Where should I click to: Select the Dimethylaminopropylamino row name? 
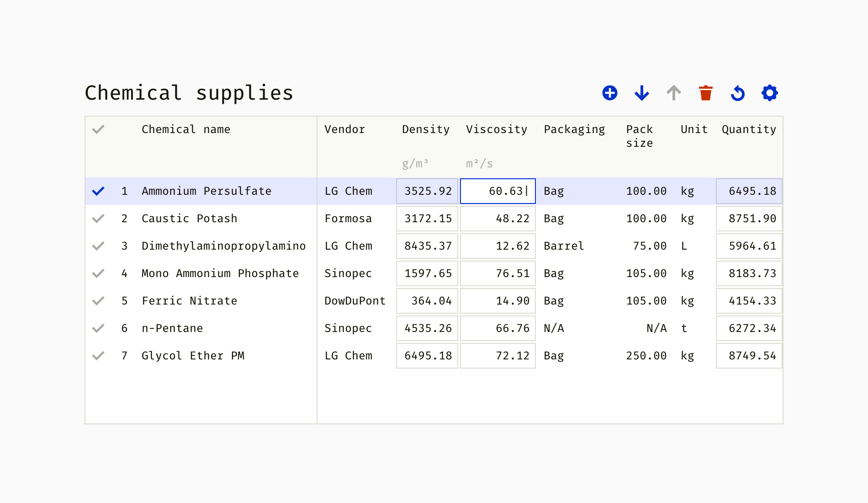223,246
